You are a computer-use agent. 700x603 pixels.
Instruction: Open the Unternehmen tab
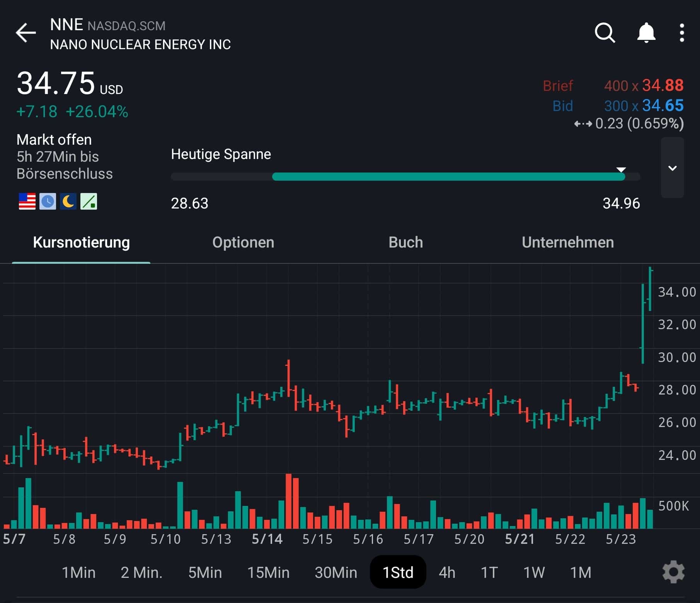(x=568, y=243)
